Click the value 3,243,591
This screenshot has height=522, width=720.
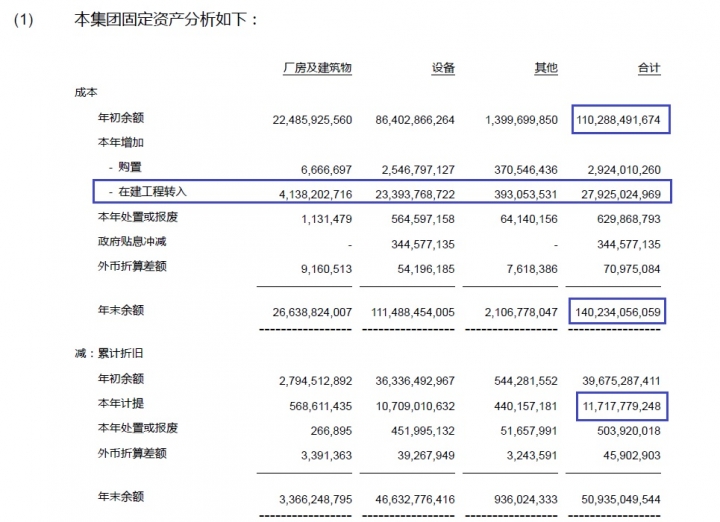532,456
